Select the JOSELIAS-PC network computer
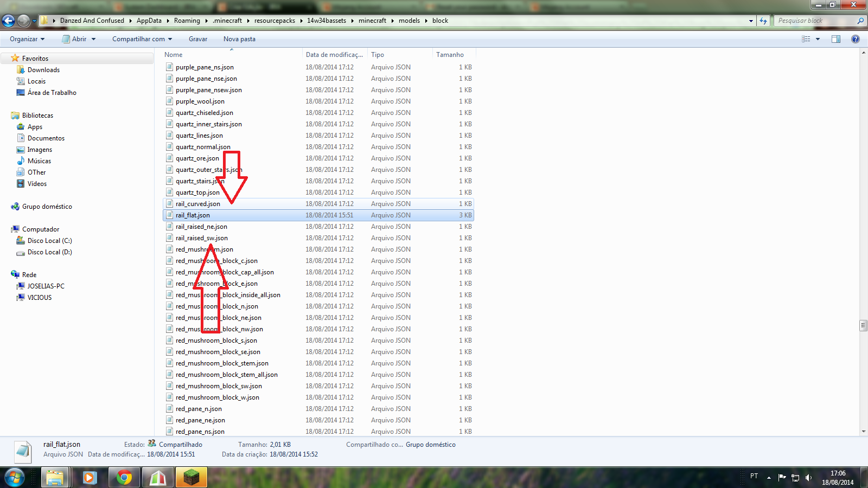The width and height of the screenshot is (868, 488). click(46, 286)
